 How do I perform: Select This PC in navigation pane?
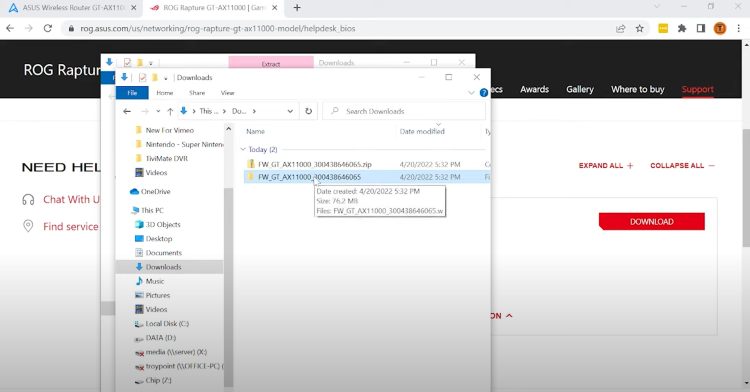click(152, 210)
